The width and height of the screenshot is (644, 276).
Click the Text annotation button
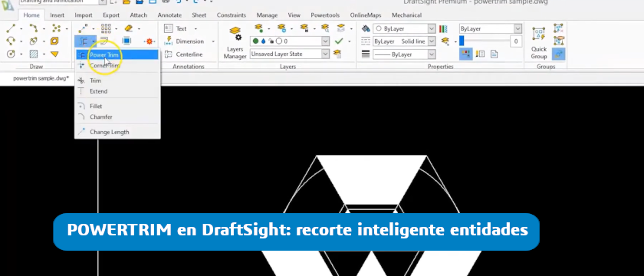176,29
